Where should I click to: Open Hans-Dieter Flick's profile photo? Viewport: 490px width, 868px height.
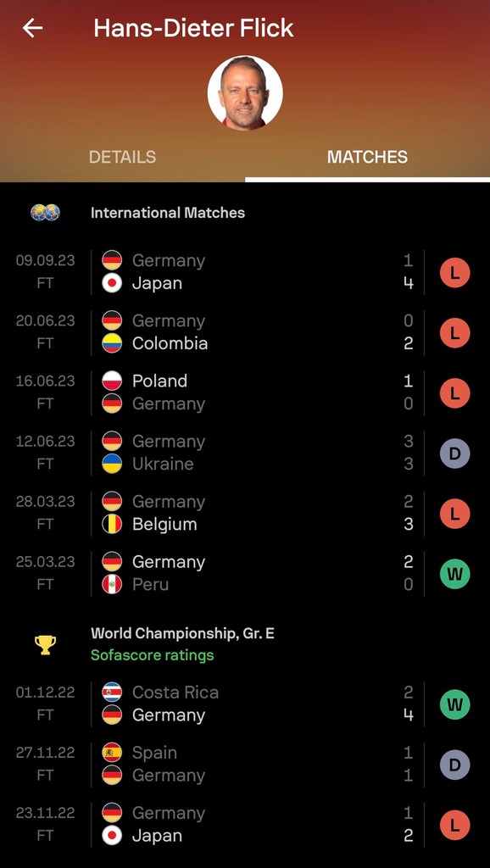tap(245, 92)
